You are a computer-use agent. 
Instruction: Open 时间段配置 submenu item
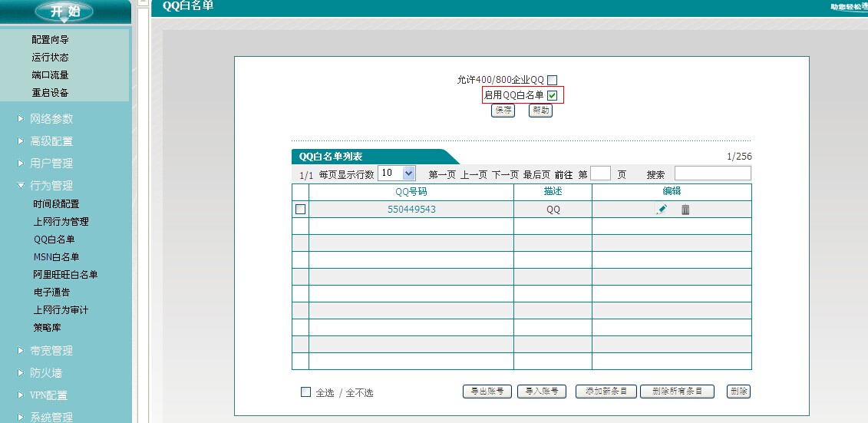click(x=57, y=203)
